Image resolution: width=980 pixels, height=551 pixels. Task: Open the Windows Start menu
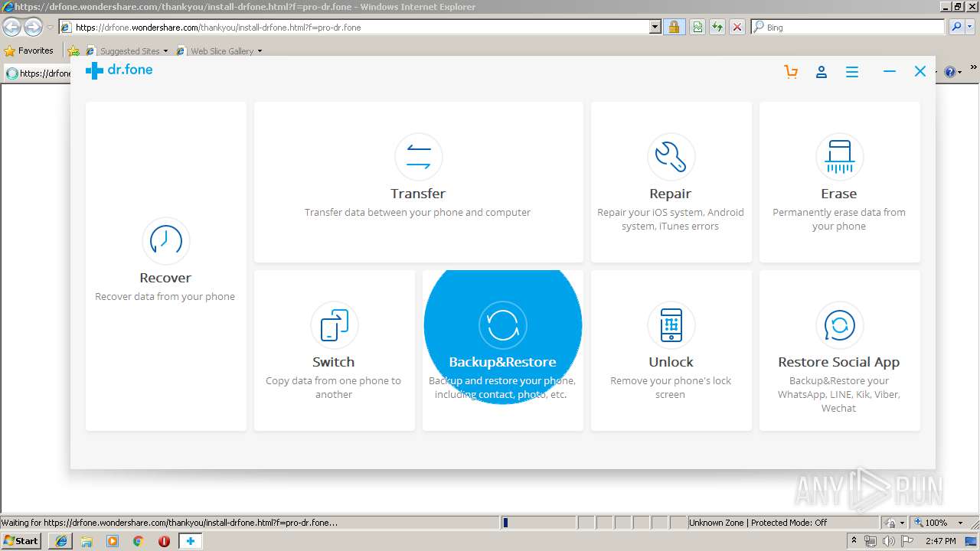[21, 541]
